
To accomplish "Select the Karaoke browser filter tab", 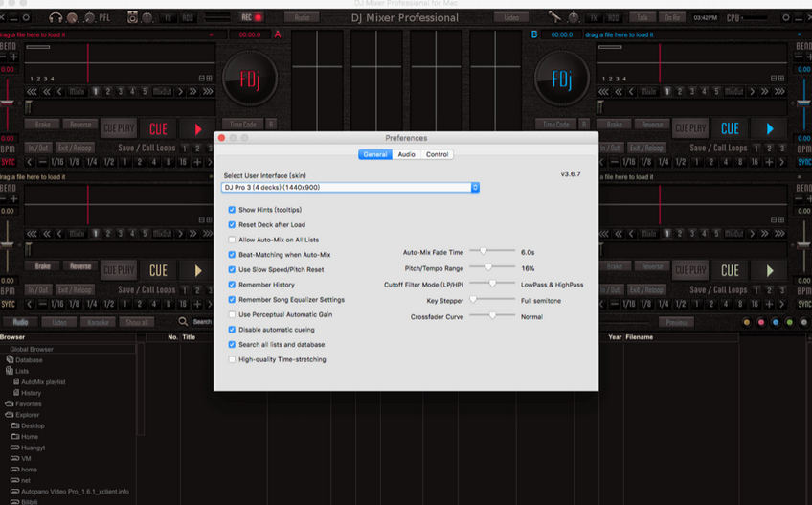I will pyautogui.click(x=98, y=323).
